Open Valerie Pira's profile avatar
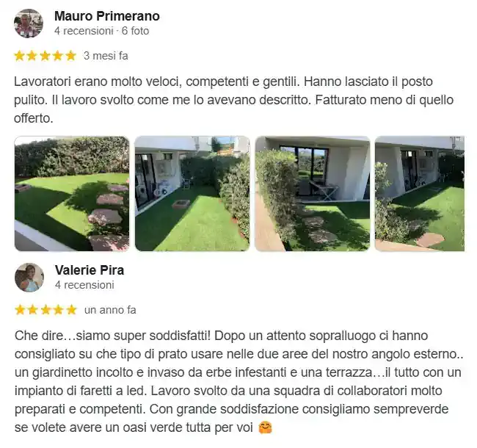The height and width of the screenshot is (448, 477). (29, 278)
